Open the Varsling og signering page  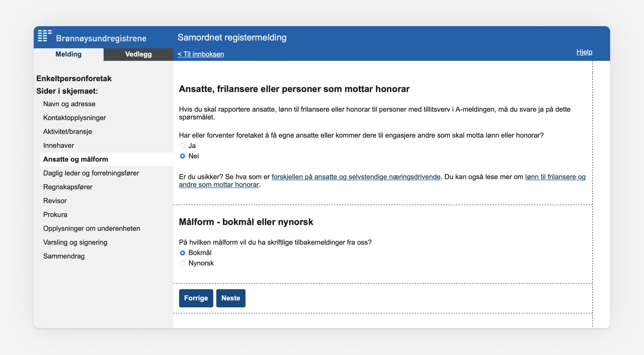pyautogui.click(x=75, y=242)
